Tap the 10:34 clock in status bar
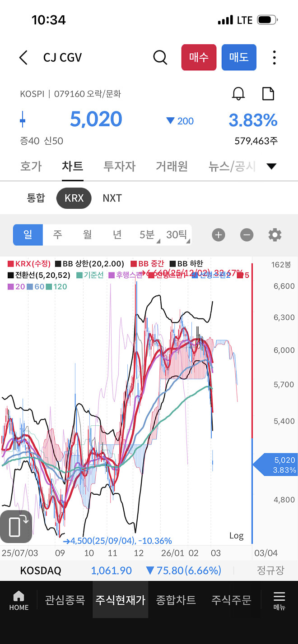 49,20
